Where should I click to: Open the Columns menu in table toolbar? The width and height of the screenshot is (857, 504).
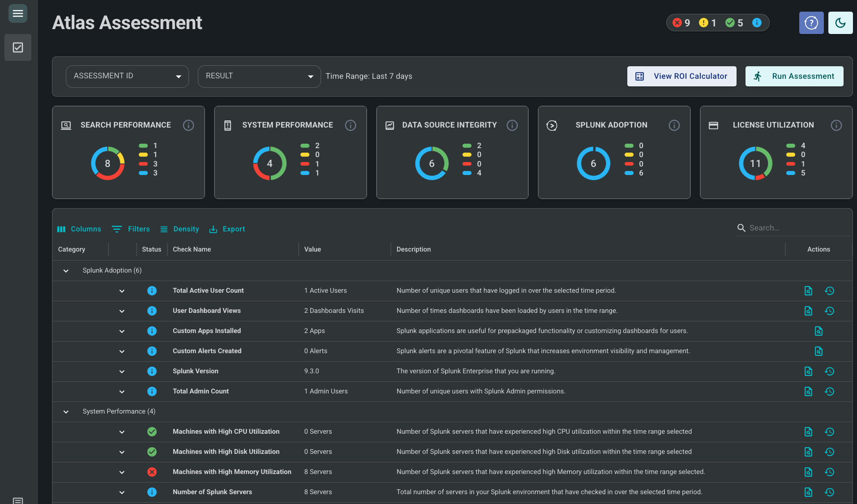pyautogui.click(x=79, y=229)
